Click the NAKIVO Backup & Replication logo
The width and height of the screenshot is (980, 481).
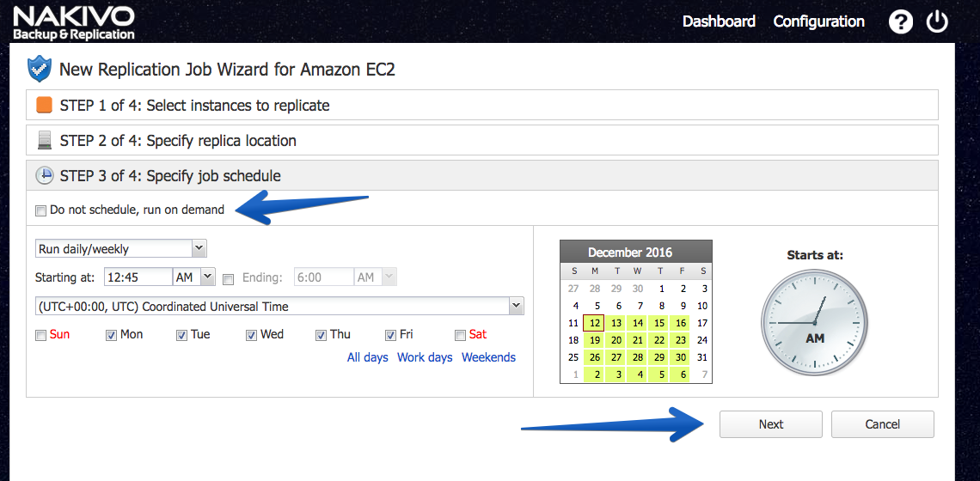click(73, 23)
